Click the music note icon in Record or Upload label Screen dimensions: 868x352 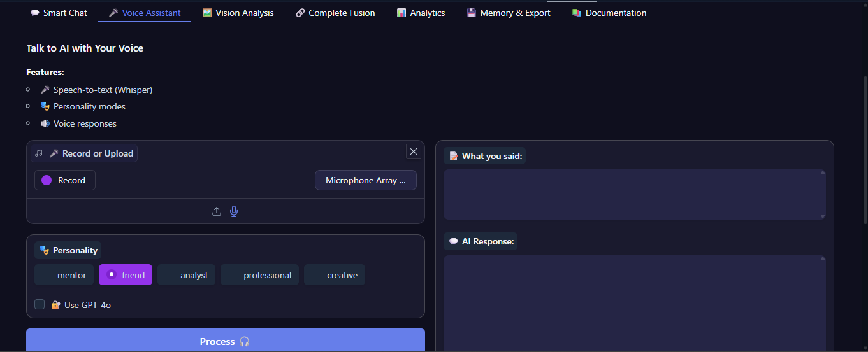click(x=39, y=153)
